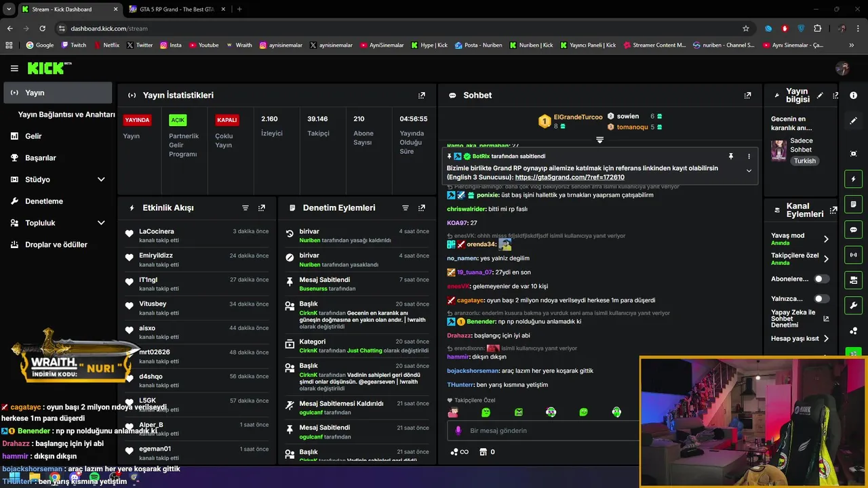Click the pin icon on BotRix pinned message
Image resolution: width=868 pixels, height=488 pixels.
[730, 157]
